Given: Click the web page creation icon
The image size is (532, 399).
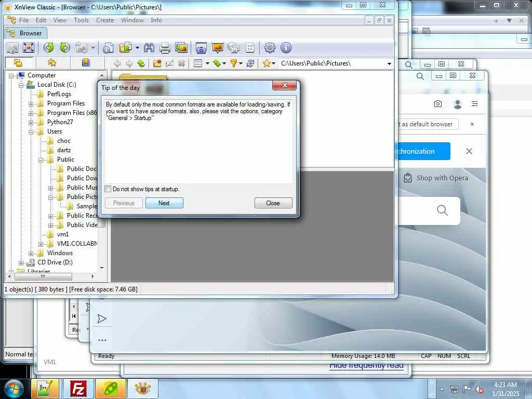Looking at the screenshot, I should click(x=233, y=48).
